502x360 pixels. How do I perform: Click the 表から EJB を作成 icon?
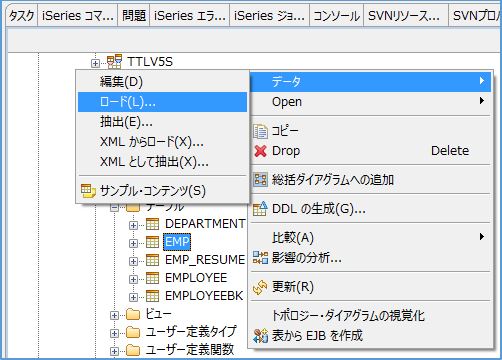tap(260, 336)
